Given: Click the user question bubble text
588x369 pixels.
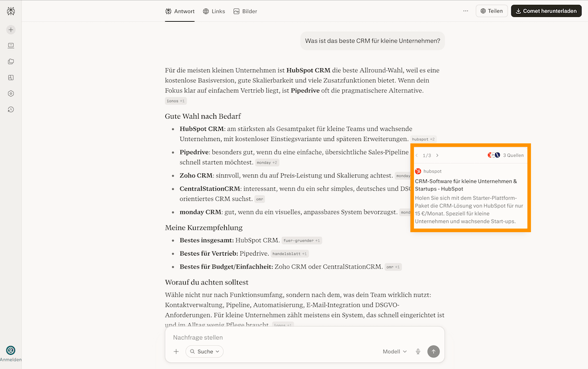Looking at the screenshot, I should coord(372,41).
